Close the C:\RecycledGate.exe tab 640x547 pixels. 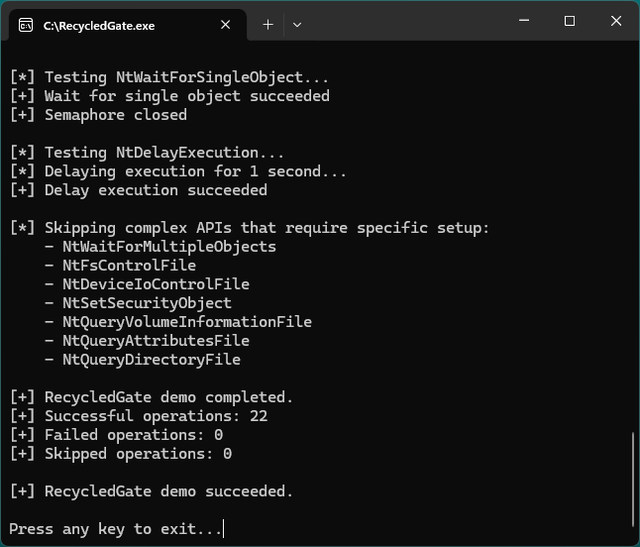pos(226,25)
